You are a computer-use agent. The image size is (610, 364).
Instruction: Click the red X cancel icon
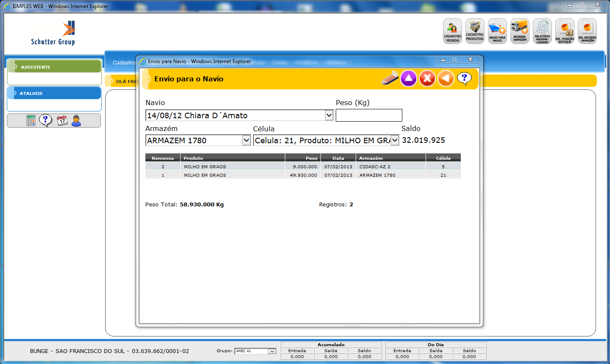[x=427, y=78]
